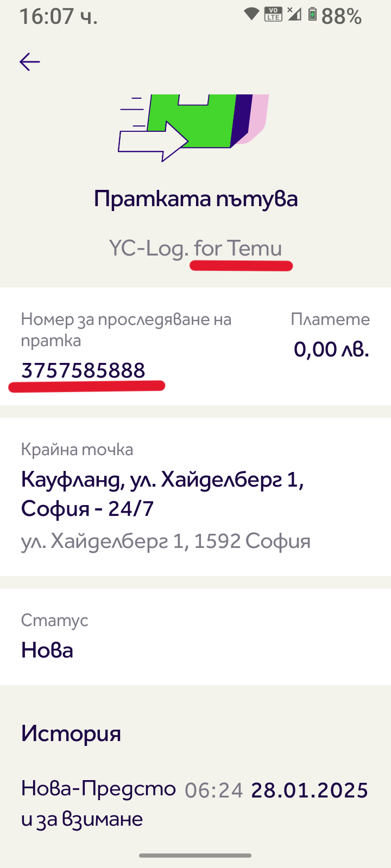Tap the 16:07 clock in status bar
Viewport: 391px width, 868px height.
pyautogui.click(x=59, y=16)
